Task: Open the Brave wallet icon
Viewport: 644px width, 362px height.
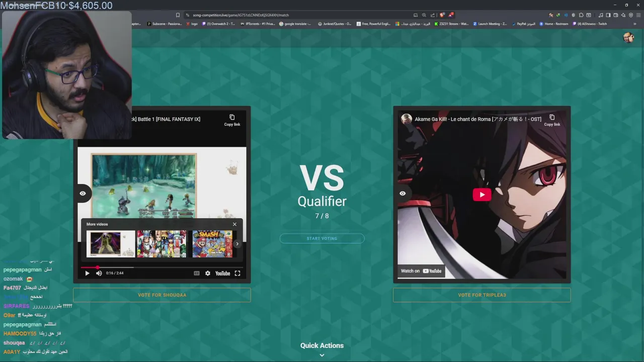Action: [615, 15]
